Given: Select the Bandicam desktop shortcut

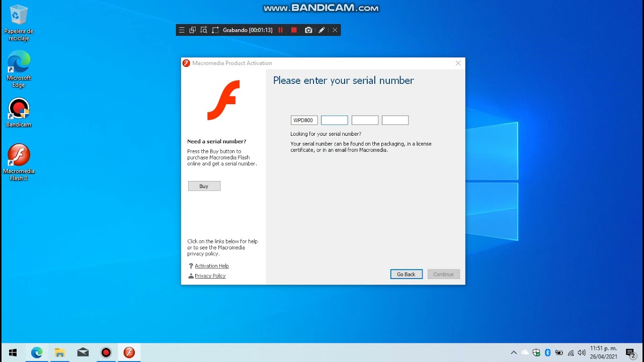Looking at the screenshot, I should point(19,113).
